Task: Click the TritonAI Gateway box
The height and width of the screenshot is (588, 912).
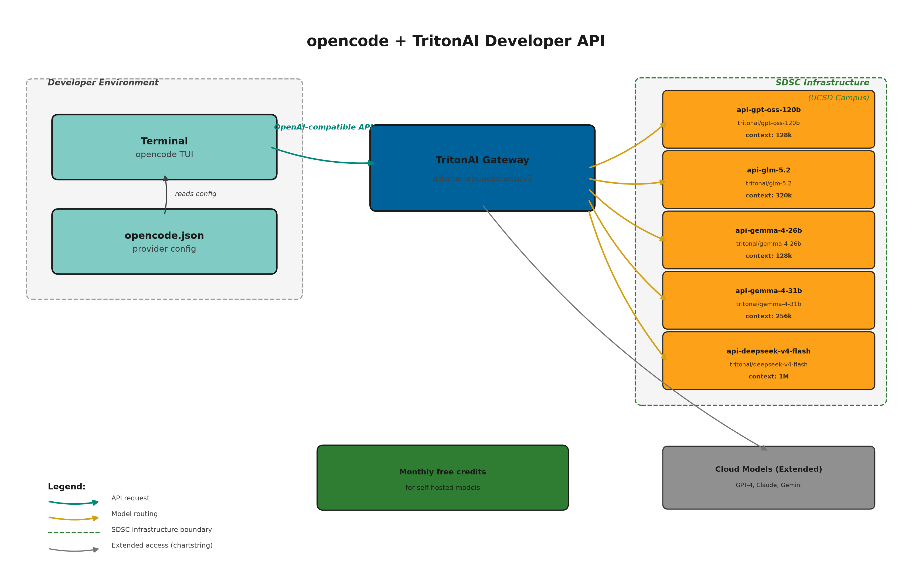Action: pyautogui.click(x=482, y=168)
